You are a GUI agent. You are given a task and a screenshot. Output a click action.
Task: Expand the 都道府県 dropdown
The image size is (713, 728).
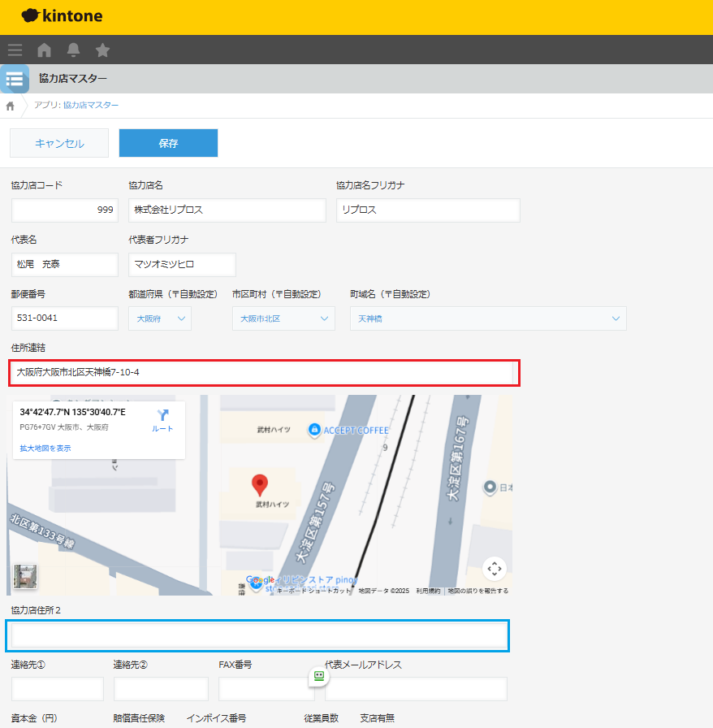(x=160, y=318)
